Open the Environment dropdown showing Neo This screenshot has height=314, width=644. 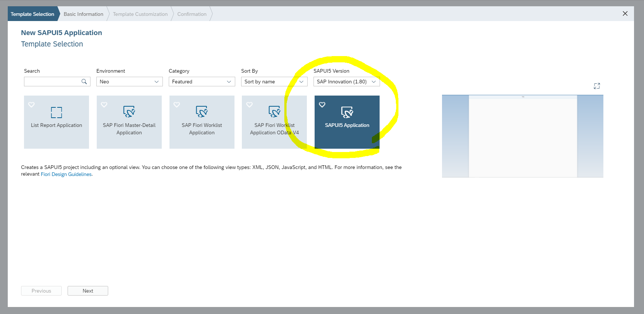pyautogui.click(x=130, y=82)
